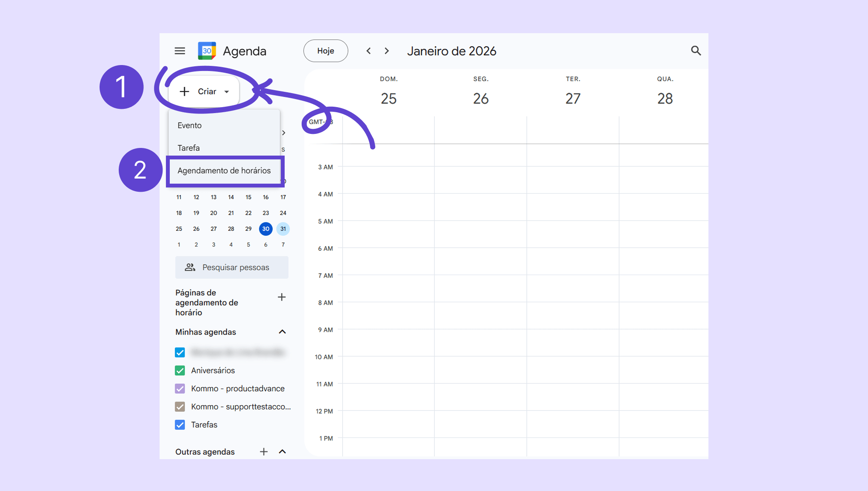868x491 pixels.
Task: Click the Hoje button
Action: (325, 51)
